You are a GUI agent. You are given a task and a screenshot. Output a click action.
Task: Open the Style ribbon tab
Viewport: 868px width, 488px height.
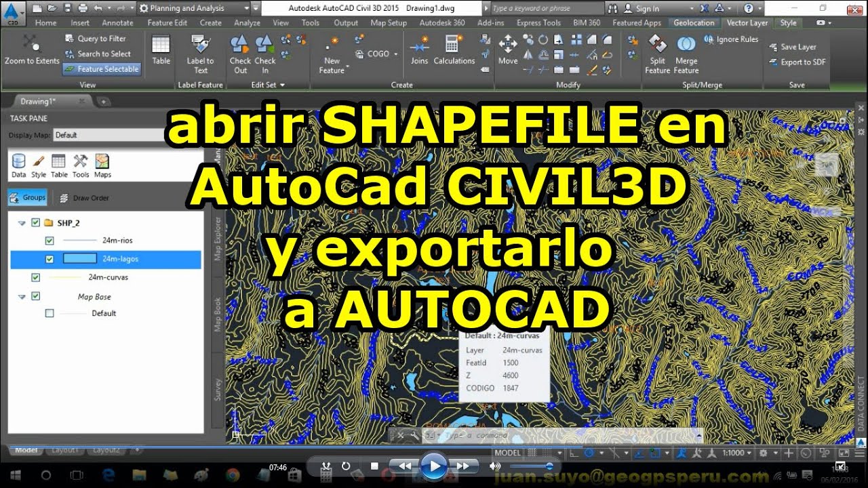coord(788,22)
